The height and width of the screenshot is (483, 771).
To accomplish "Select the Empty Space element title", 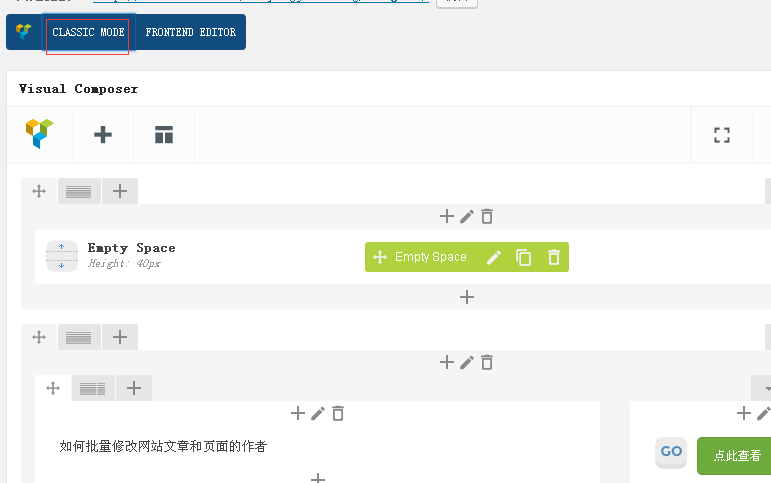I will (x=131, y=248).
